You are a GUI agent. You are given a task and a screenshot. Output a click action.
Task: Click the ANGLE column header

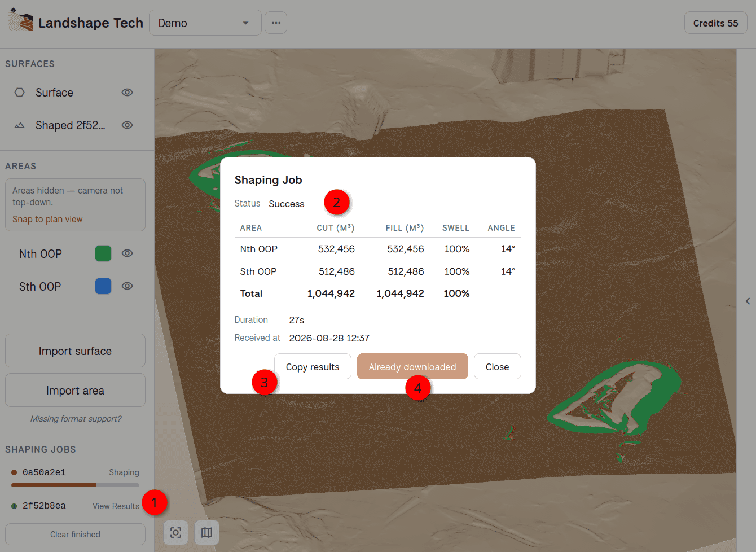tap(502, 228)
